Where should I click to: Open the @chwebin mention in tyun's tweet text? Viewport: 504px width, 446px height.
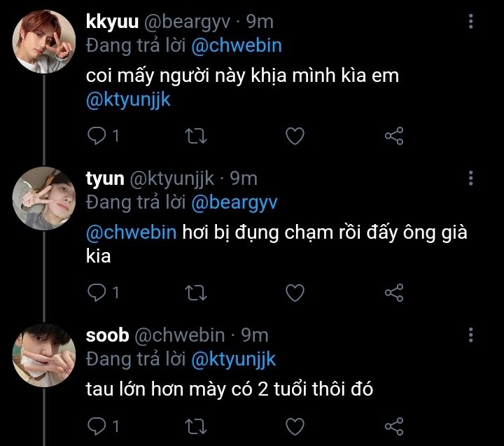[131, 232]
